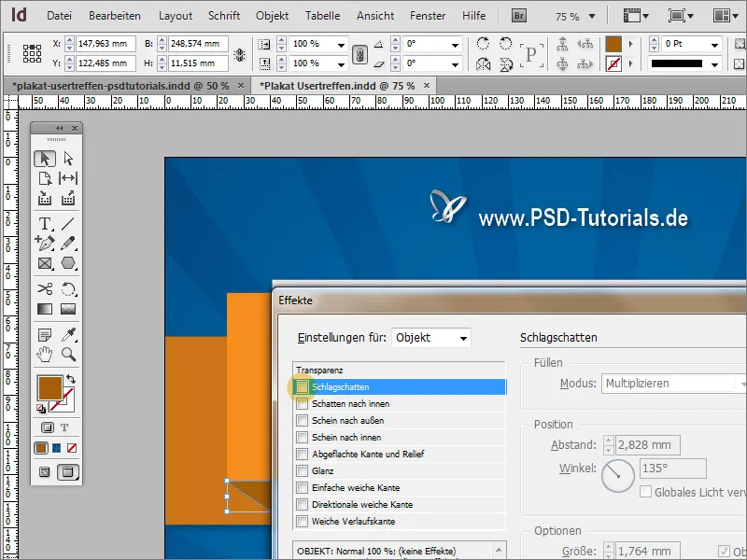This screenshot has height=560, width=747.
Task: Click the Winkel field 135°
Action: pyautogui.click(x=673, y=469)
